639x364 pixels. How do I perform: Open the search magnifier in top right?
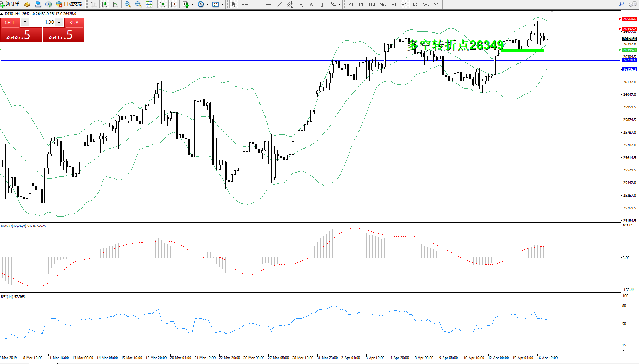(621, 4)
